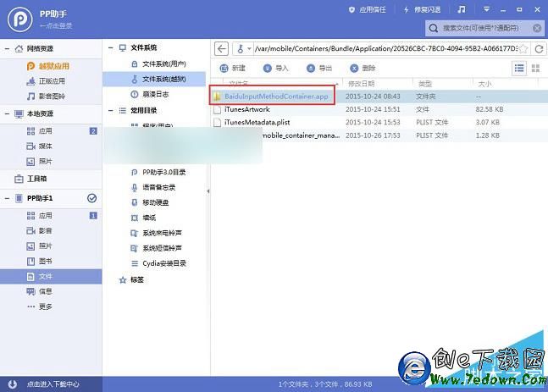Open the title bar dropdown menu arrow
The image size is (548, 392).
pos(486,9)
